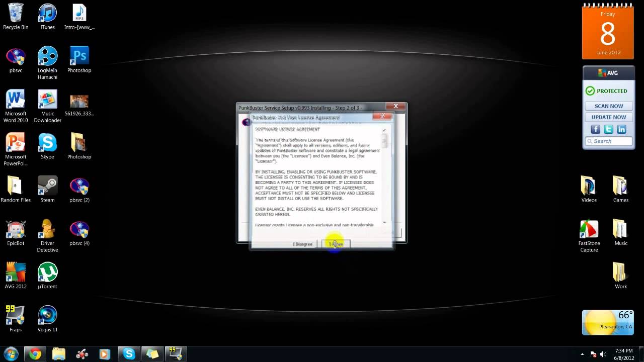Select the Random Files folder
This screenshot has width=644, height=362.
(x=16, y=190)
